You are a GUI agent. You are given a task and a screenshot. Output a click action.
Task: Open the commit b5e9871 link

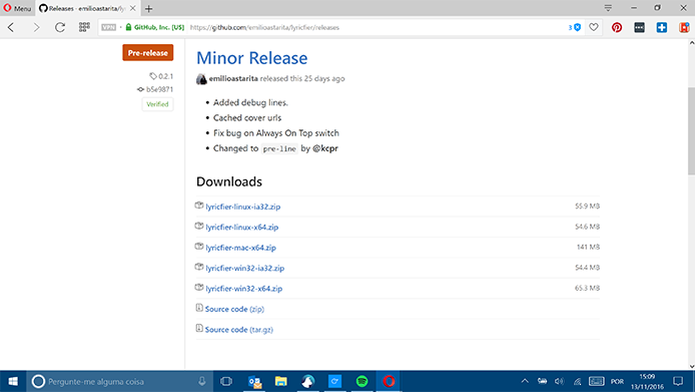click(x=155, y=89)
